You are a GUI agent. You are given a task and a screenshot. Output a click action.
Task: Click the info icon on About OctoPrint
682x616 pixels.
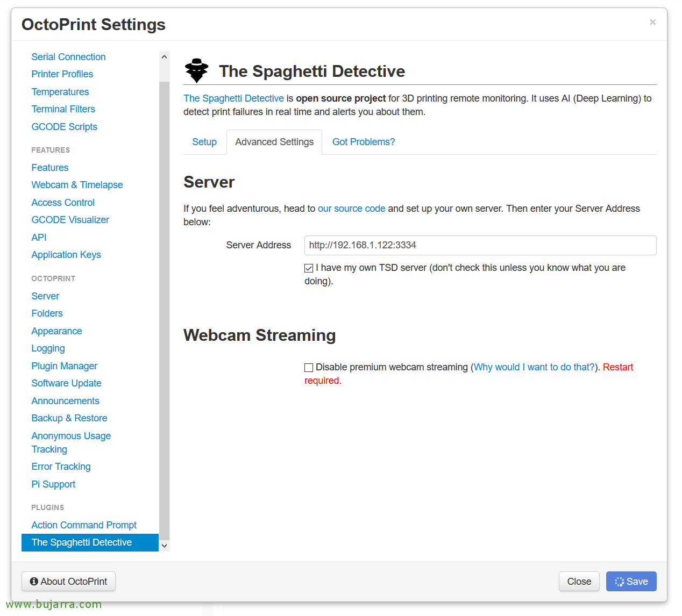click(34, 582)
